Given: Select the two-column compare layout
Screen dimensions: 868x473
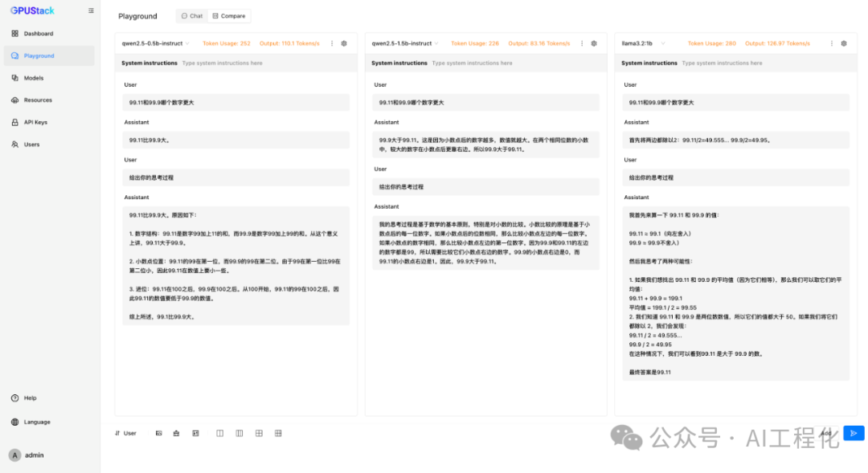Looking at the screenshot, I should [x=219, y=433].
